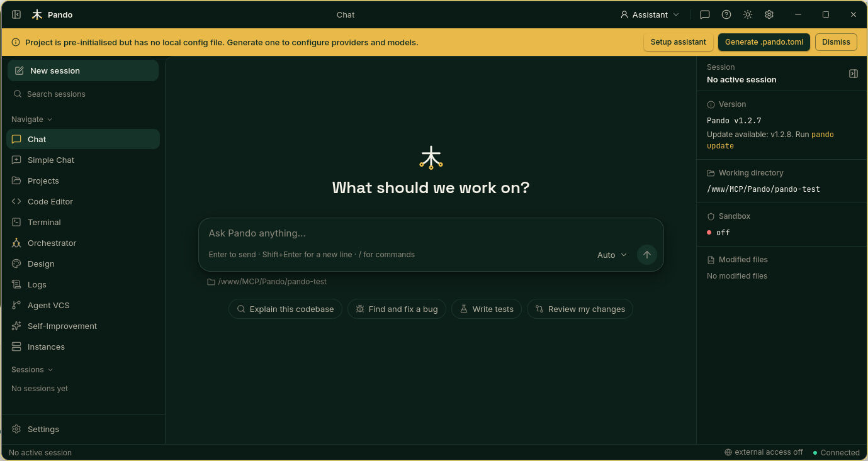Click Generate .pando.toml button
Screen dimensions: 868x461
(764, 42)
